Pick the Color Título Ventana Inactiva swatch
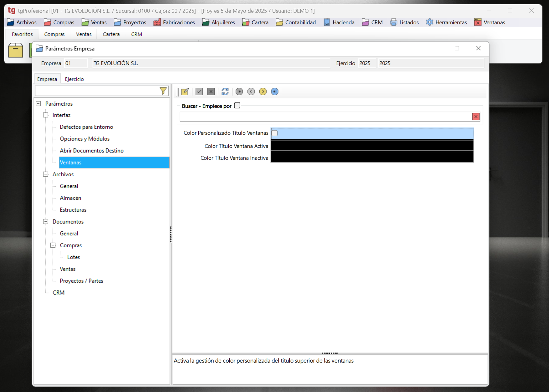 (x=372, y=158)
